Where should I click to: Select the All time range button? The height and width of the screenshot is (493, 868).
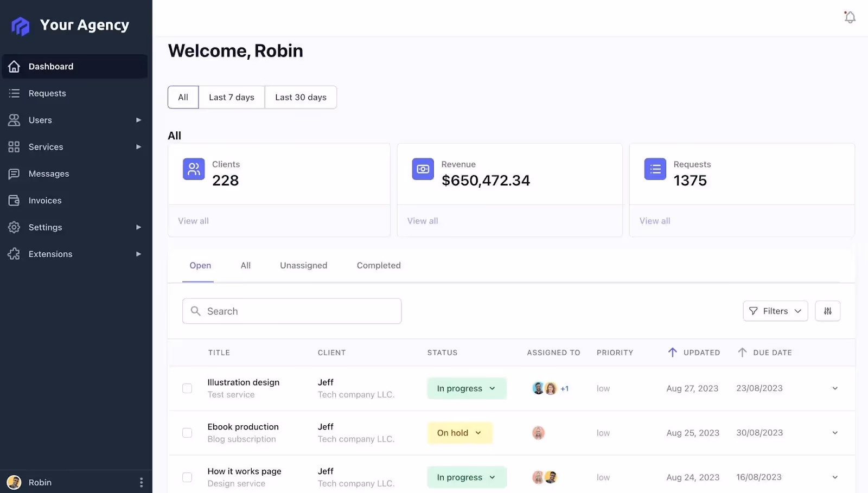tap(183, 97)
